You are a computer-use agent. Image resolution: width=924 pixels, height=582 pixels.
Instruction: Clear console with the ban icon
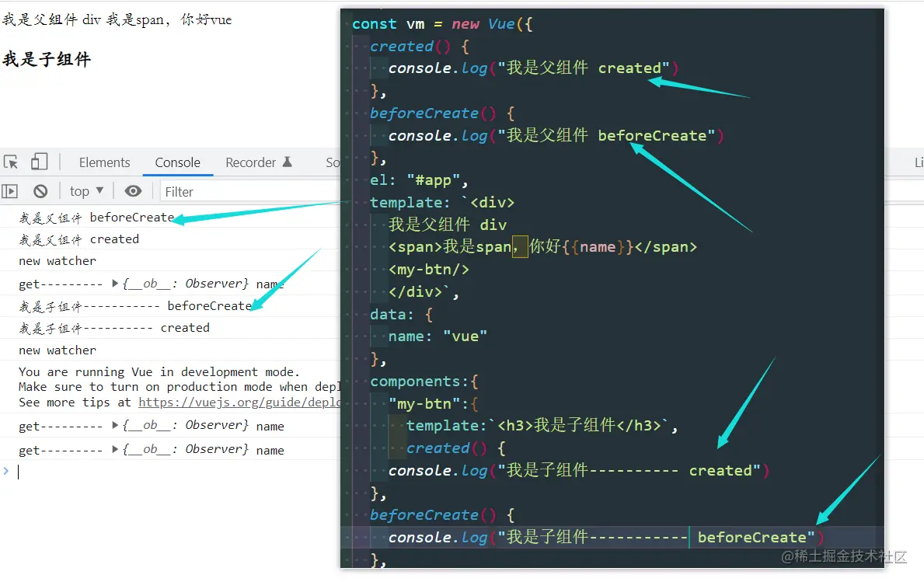coord(40,191)
